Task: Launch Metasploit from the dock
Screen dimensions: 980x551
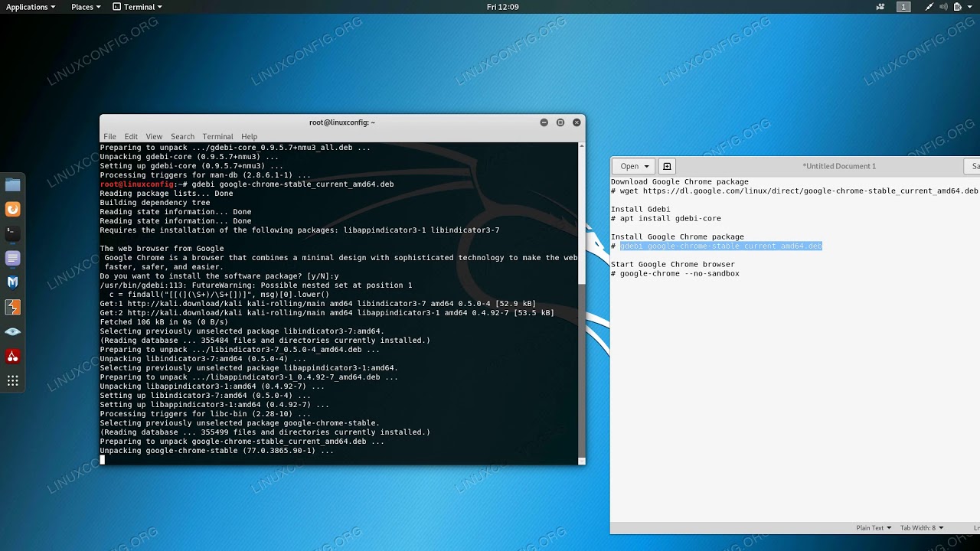Action: (x=12, y=282)
